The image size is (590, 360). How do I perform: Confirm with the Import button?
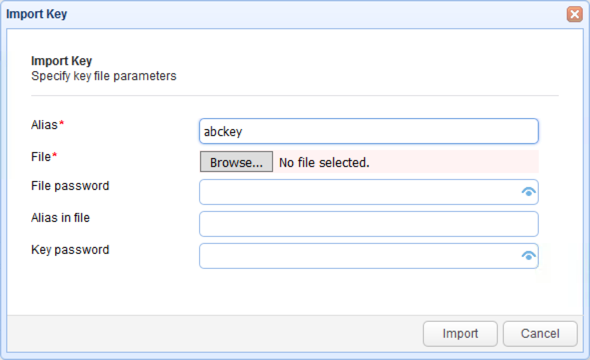[460, 334]
